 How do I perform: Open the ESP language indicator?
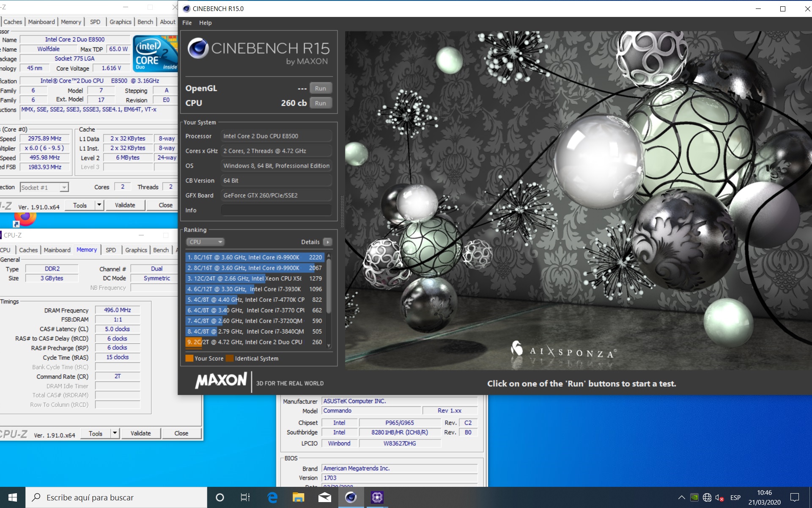click(735, 497)
